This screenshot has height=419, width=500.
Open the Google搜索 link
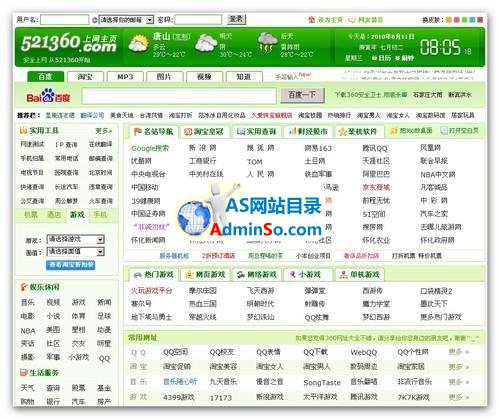(x=150, y=148)
